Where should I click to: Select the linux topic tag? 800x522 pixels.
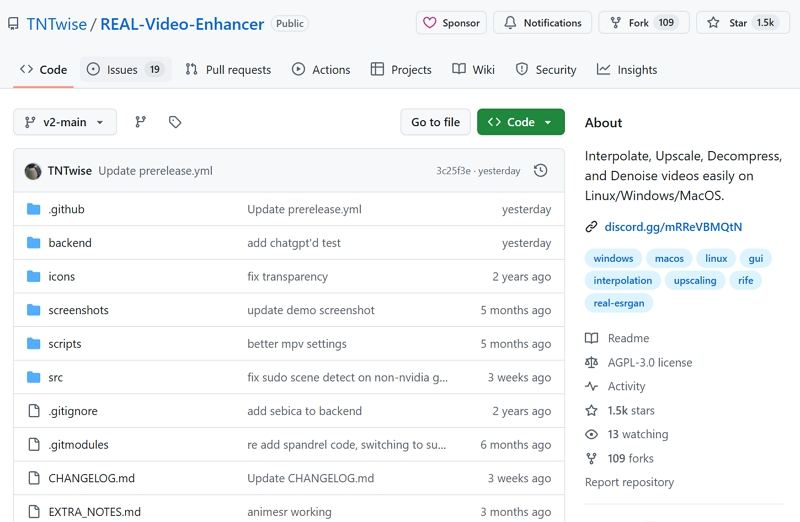(716, 258)
